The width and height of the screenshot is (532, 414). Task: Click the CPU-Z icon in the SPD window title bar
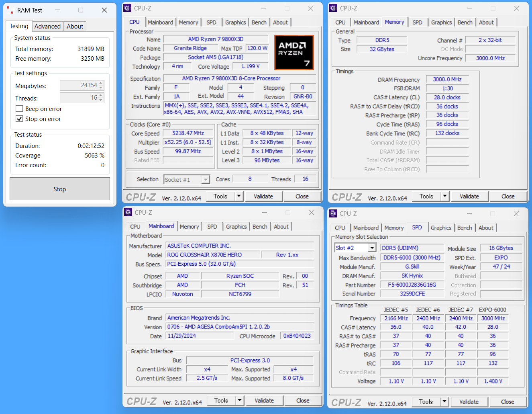(x=333, y=213)
